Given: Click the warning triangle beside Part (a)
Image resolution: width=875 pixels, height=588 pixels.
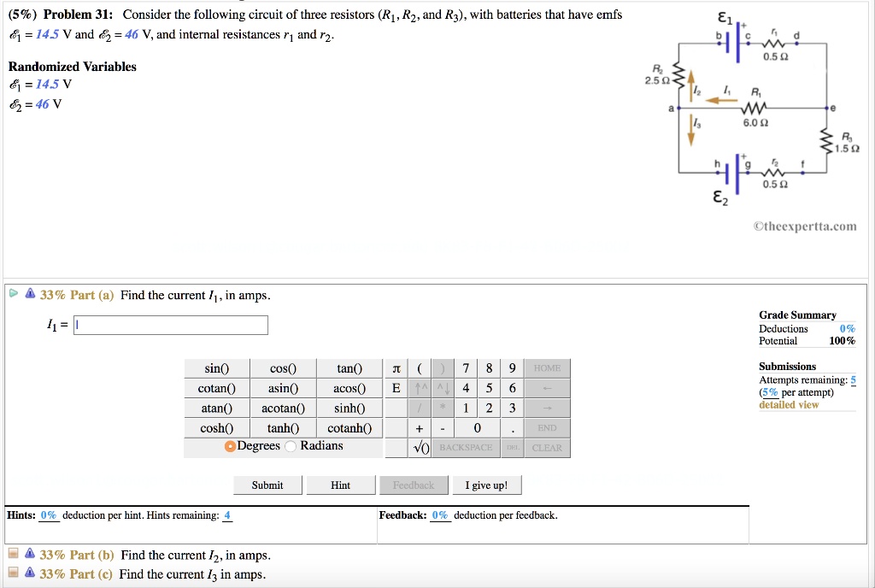Looking at the screenshot, I should click(x=30, y=294).
